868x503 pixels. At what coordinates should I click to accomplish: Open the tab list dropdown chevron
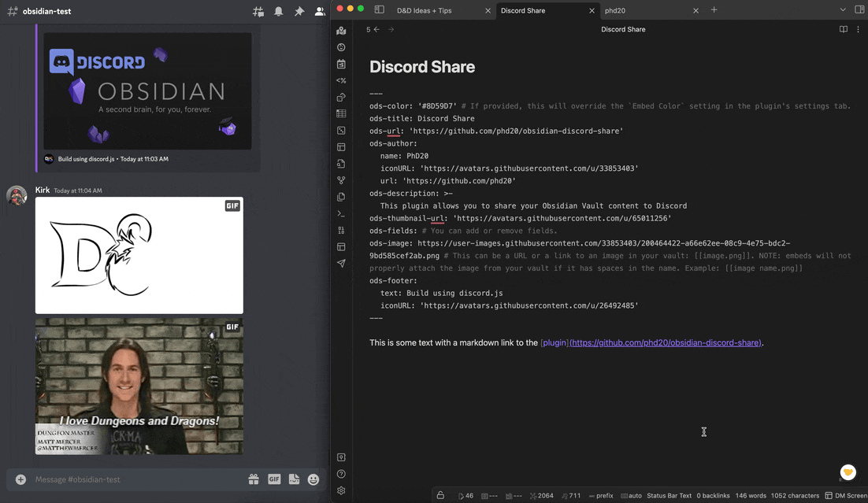843,11
